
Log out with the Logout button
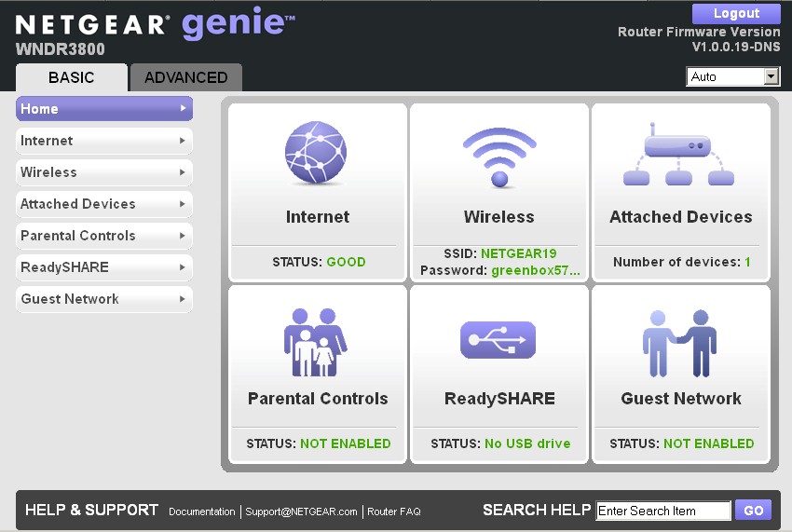736,14
